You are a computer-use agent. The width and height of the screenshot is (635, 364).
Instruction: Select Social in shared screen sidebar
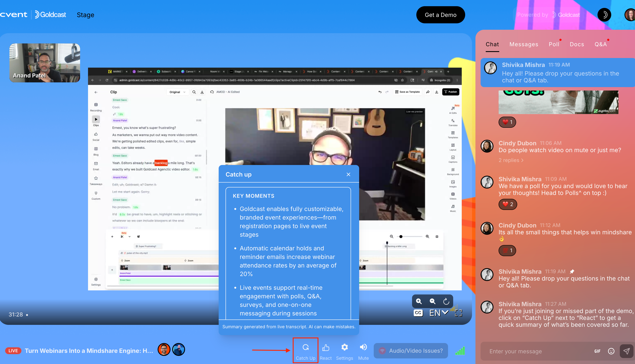pyautogui.click(x=96, y=137)
